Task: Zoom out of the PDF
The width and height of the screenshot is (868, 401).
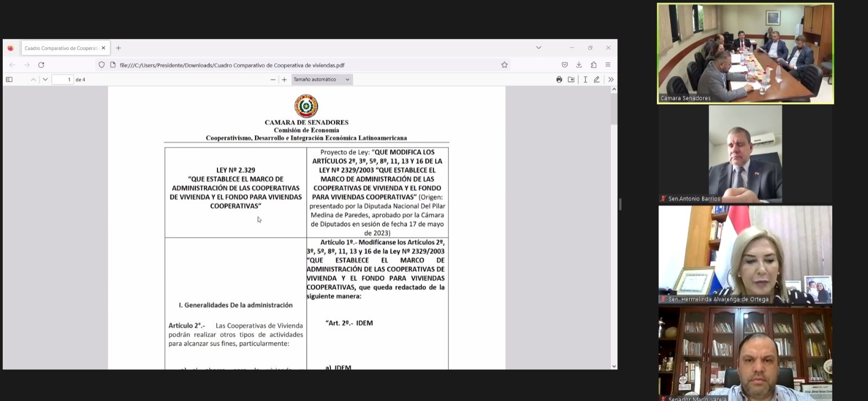Action: click(x=273, y=80)
